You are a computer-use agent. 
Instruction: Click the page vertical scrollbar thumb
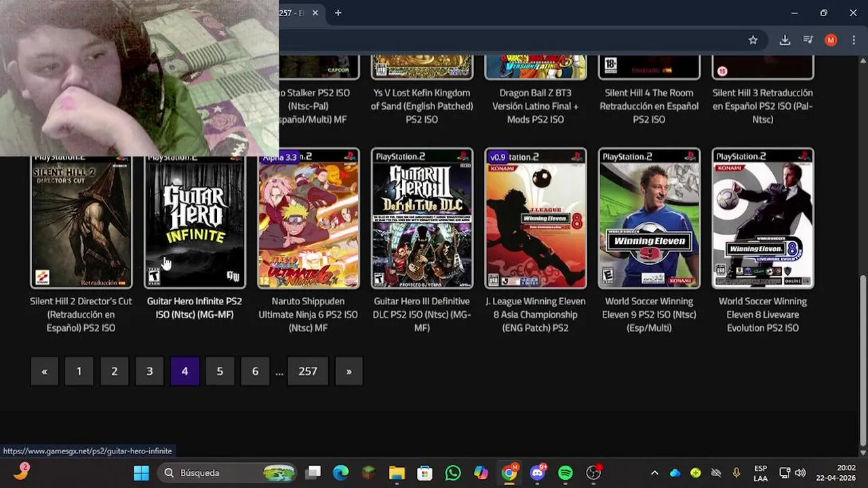tap(863, 361)
